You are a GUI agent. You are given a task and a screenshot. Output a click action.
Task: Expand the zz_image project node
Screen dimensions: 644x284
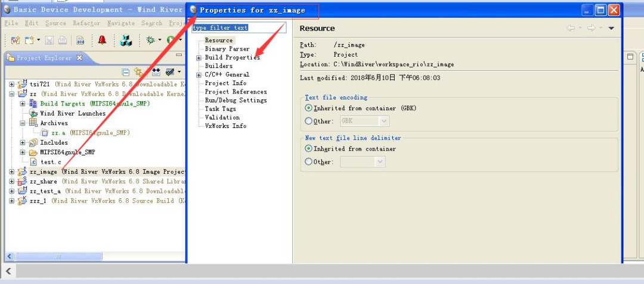(11, 171)
